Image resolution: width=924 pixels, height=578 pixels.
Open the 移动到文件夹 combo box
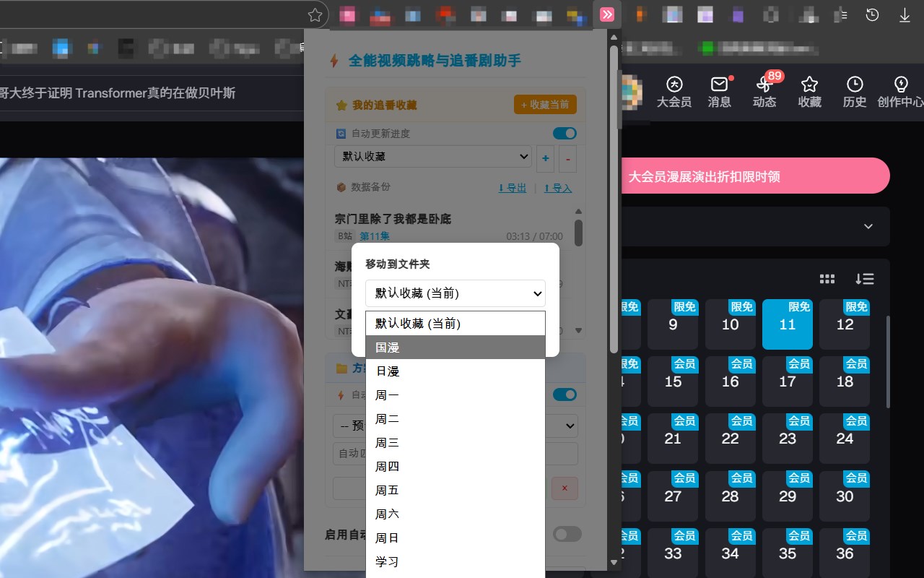point(456,293)
